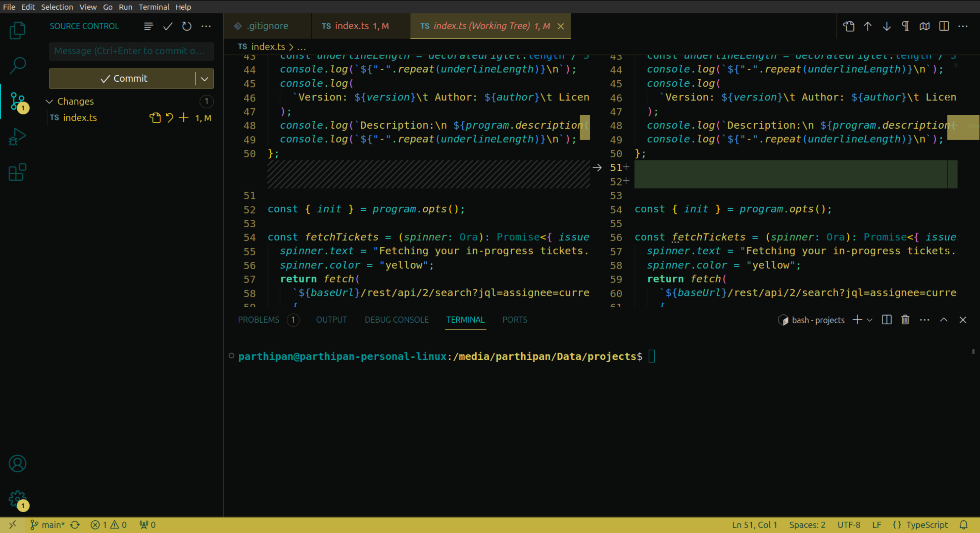The height and width of the screenshot is (533, 980).
Task: Open terminal panel more actions
Action: [x=925, y=320]
